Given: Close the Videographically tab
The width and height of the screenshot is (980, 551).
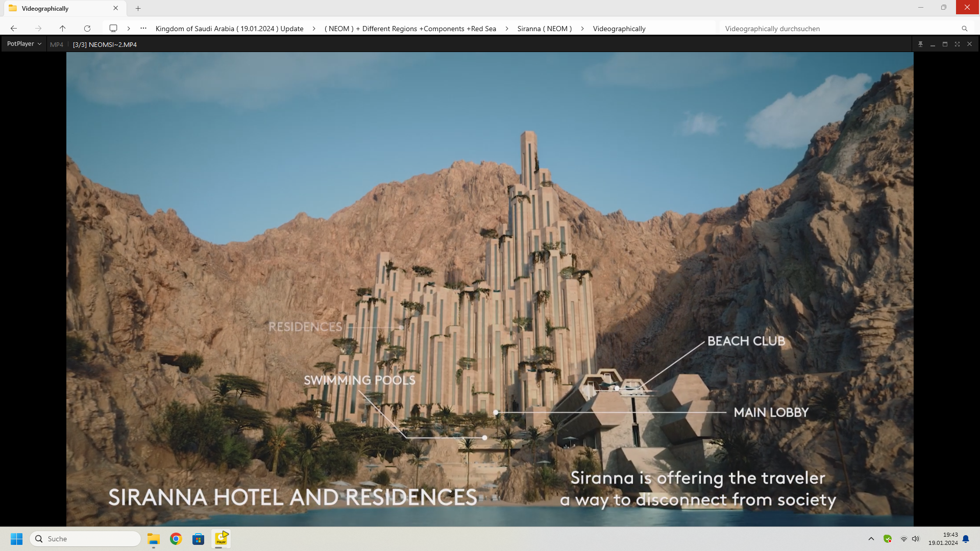Looking at the screenshot, I should click(x=116, y=8).
